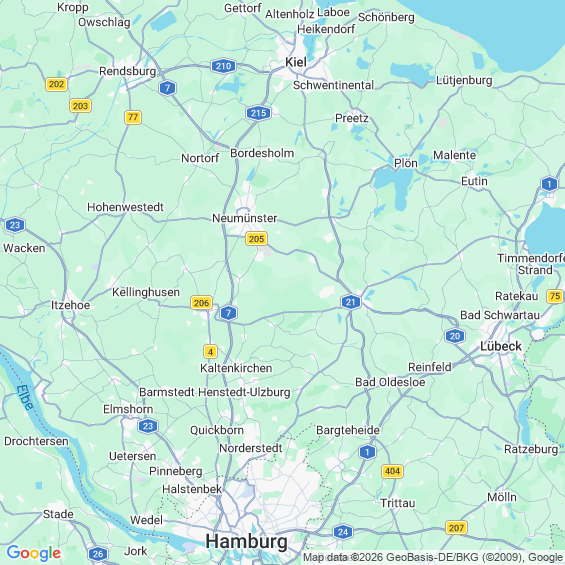Click the yellow 77 road shield

coord(133,117)
